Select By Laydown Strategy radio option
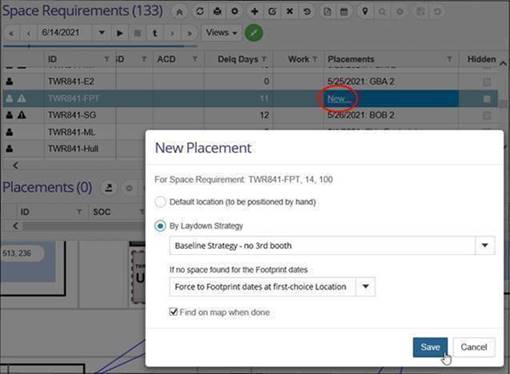 160,226
